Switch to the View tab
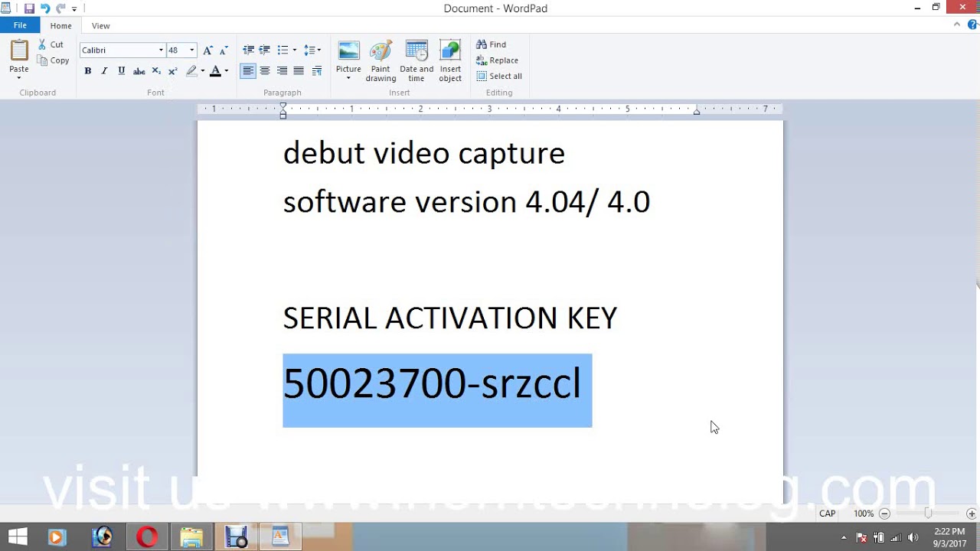 [x=100, y=25]
